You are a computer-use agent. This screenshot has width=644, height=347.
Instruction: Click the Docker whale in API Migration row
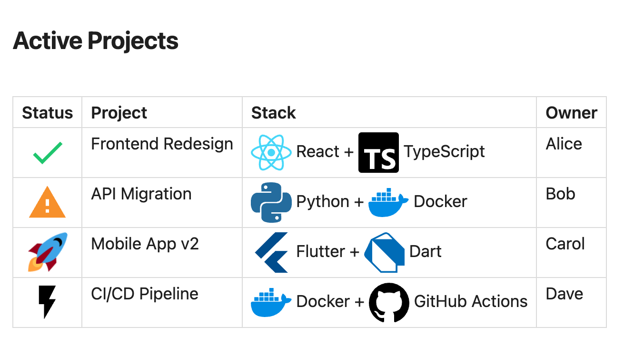(x=388, y=202)
